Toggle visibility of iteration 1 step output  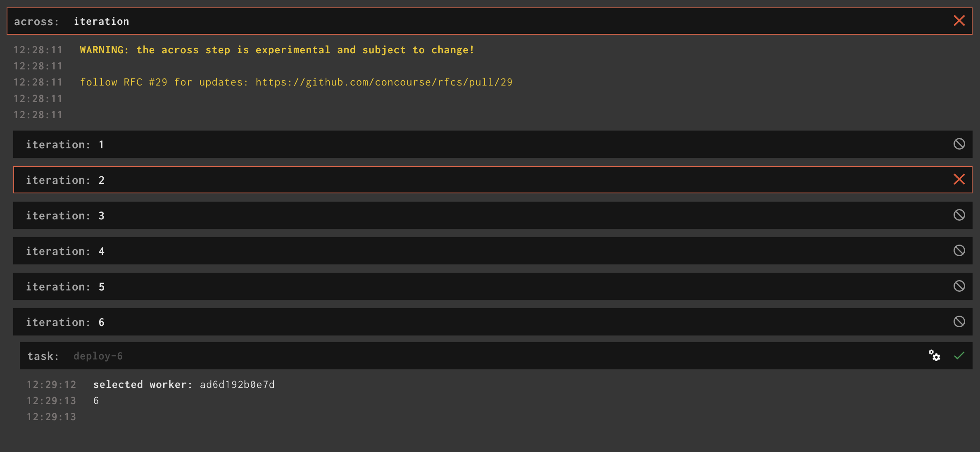(x=248, y=144)
